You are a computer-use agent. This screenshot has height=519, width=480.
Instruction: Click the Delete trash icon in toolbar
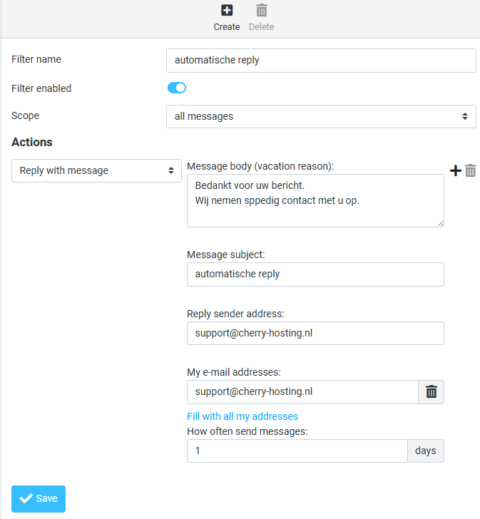(x=261, y=10)
